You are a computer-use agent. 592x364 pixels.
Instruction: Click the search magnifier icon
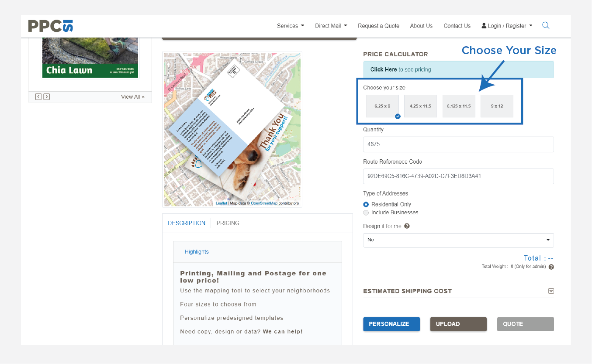click(x=546, y=25)
